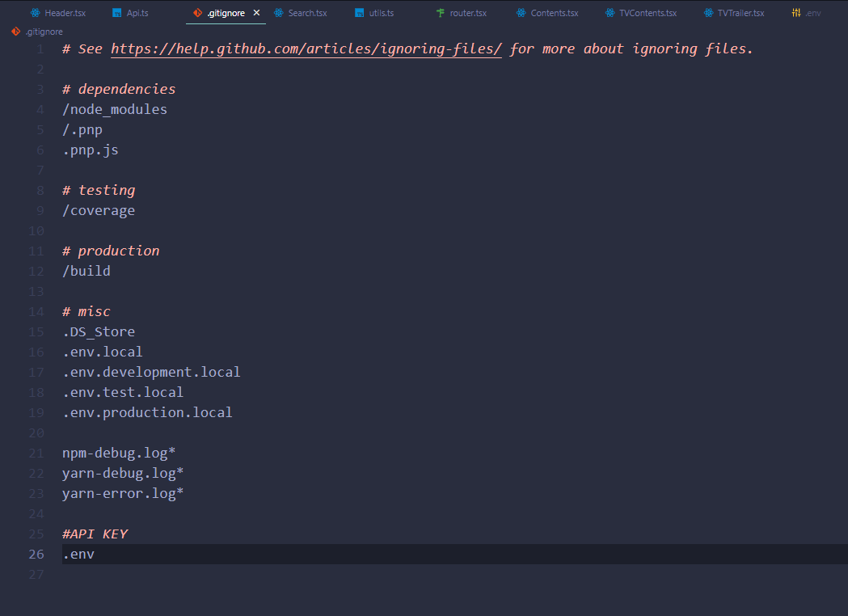Click the '# misc' comment
The width and height of the screenshot is (848, 616).
[86, 311]
